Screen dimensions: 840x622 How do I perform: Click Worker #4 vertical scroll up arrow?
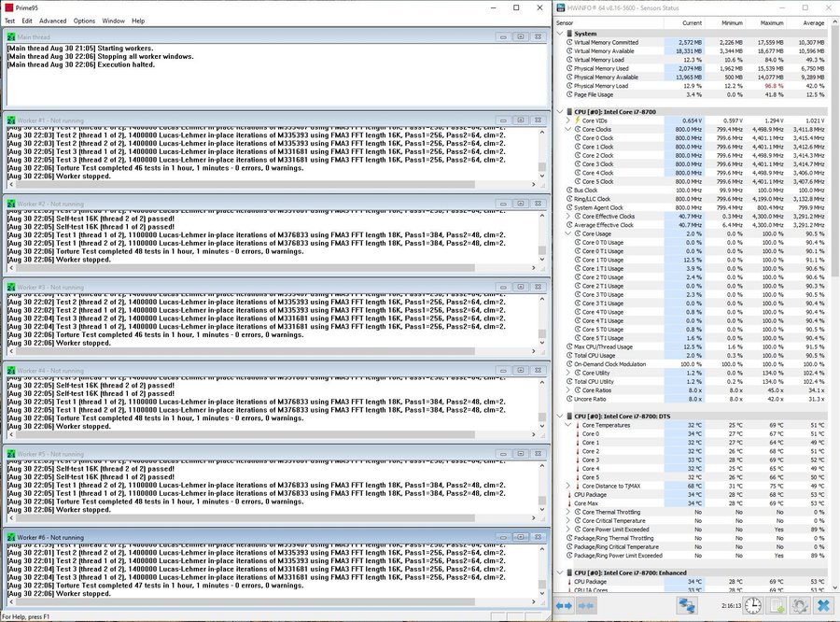pos(542,382)
